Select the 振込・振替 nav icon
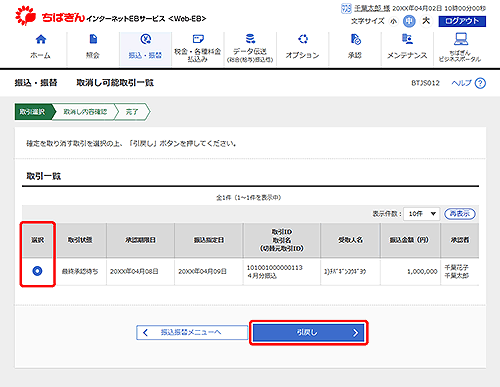The width and height of the screenshot is (500, 387). point(146,39)
